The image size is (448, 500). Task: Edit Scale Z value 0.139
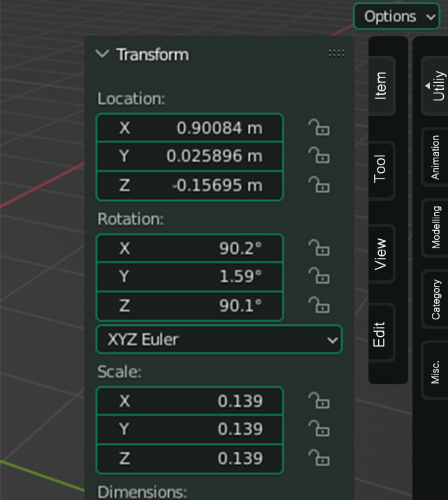tap(190, 459)
